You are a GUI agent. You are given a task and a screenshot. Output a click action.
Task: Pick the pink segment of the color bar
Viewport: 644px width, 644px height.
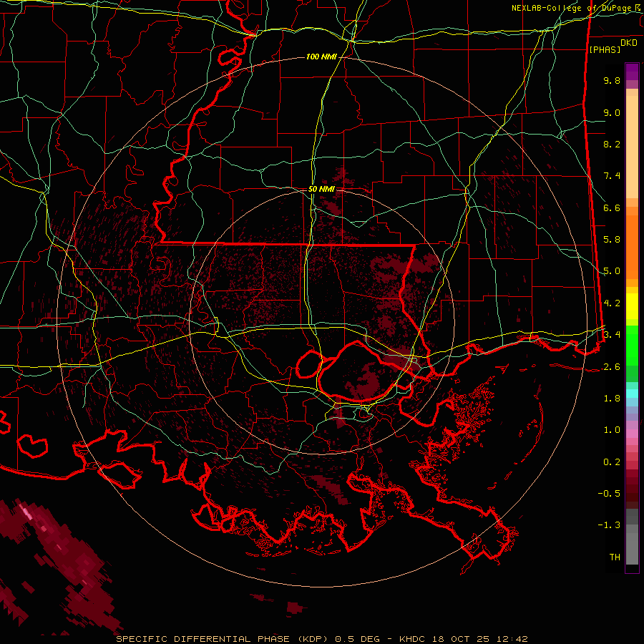point(632,434)
